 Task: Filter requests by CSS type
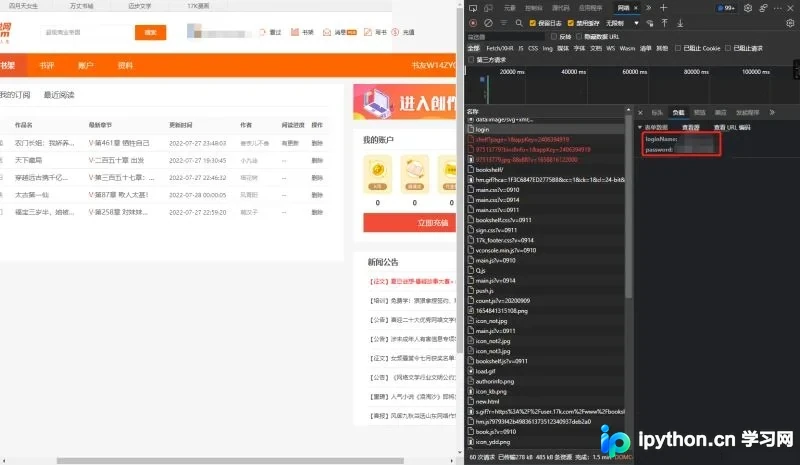[533, 48]
